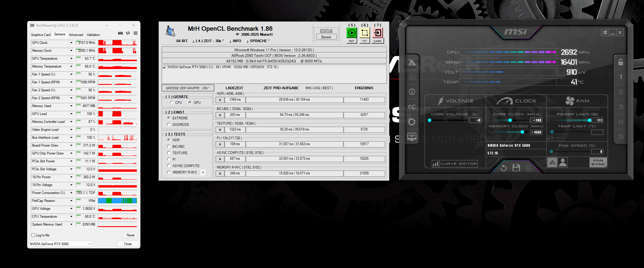Open the GPU selector combo box in GPU-Z
The height and width of the screenshot is (268, 644).
(60, 244)
